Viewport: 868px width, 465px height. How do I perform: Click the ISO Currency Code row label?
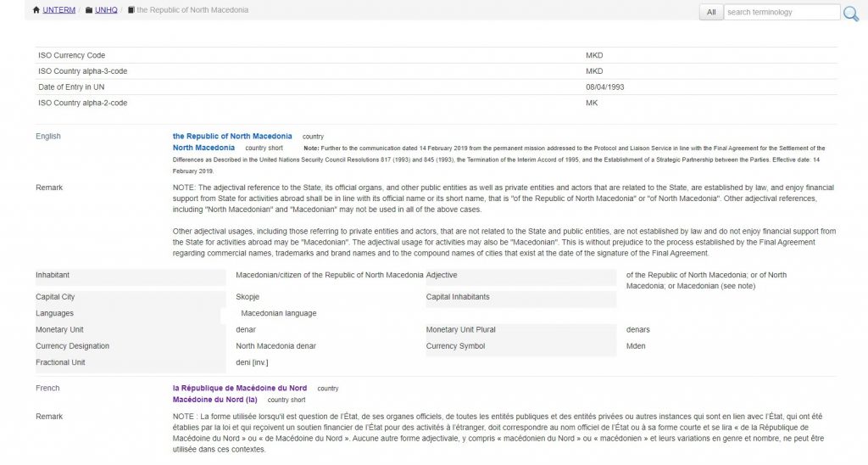(72, 55)
